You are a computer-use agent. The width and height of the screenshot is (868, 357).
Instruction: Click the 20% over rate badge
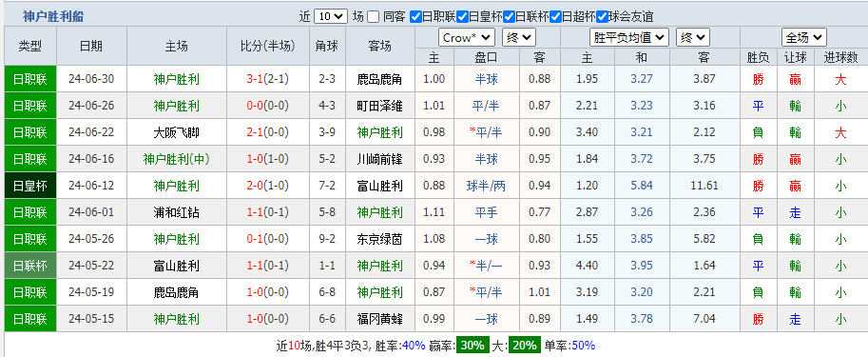click(525, 346)
